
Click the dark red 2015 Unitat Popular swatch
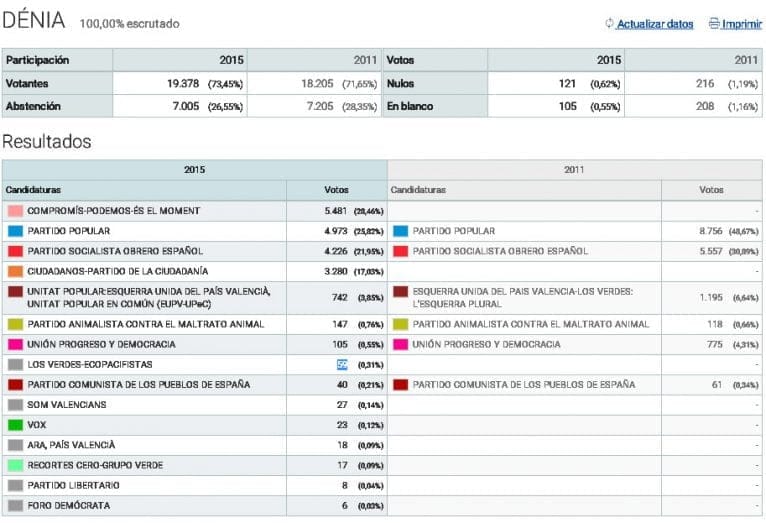pyautogui.click(x=15, y=292)
